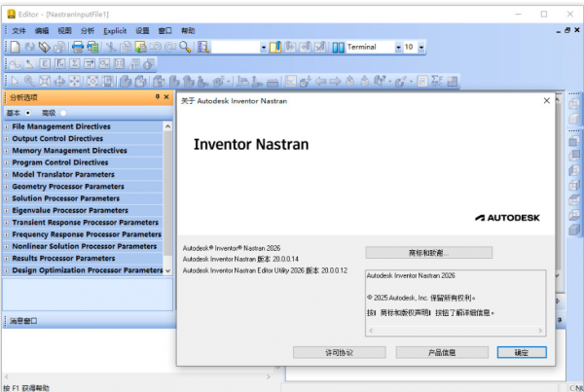Select the 高级 radio option

pyautogui.click(x=63, y=113)
